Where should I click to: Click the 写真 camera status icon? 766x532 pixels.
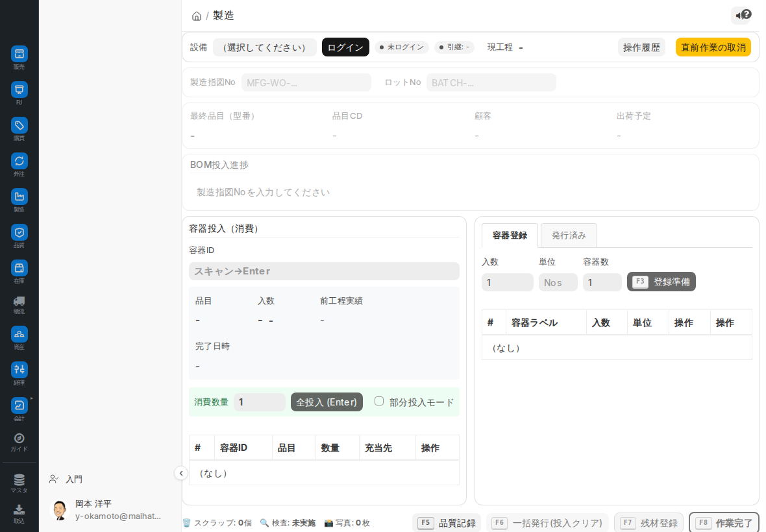[328, 523]
